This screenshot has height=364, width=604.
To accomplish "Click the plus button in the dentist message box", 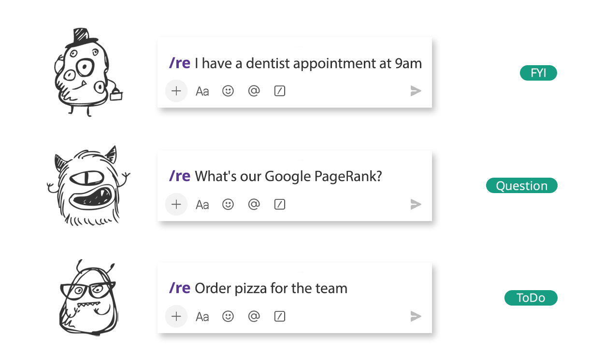I will point(176,91).
